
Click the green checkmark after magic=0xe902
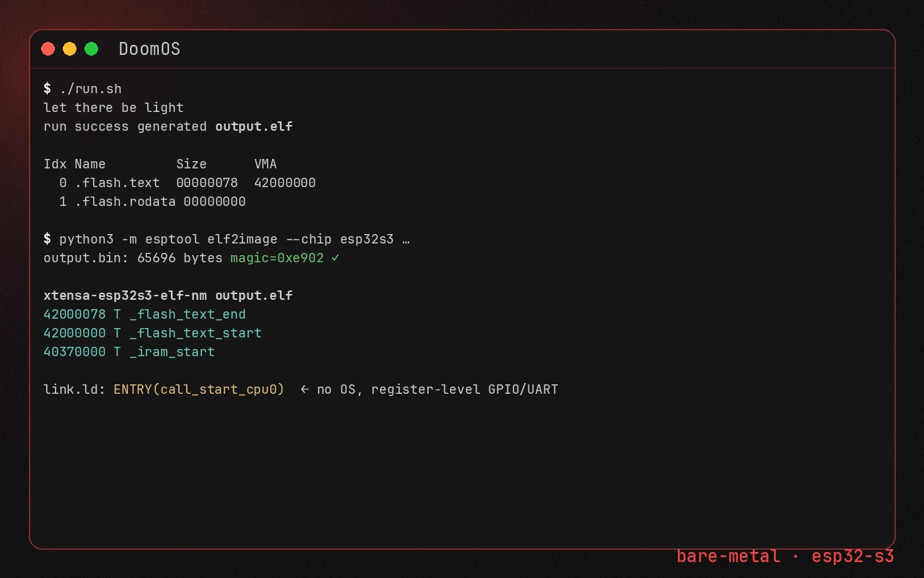click(x=335, y=258)
